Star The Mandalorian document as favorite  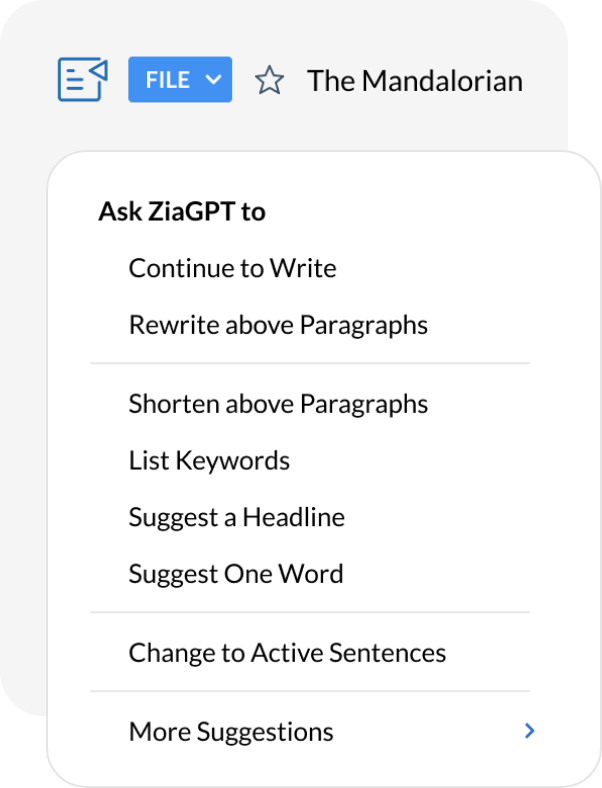(x=268, y=80)
